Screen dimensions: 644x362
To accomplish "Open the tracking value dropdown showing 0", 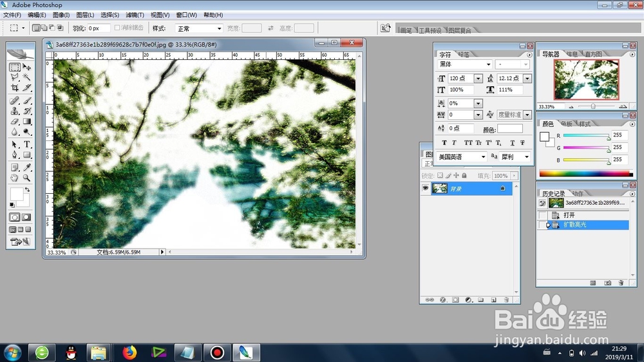I will [x=478, y=115].
